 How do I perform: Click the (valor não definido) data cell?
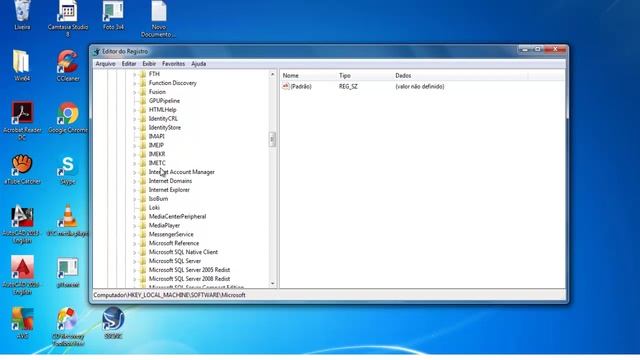click(x=420, y=87)
